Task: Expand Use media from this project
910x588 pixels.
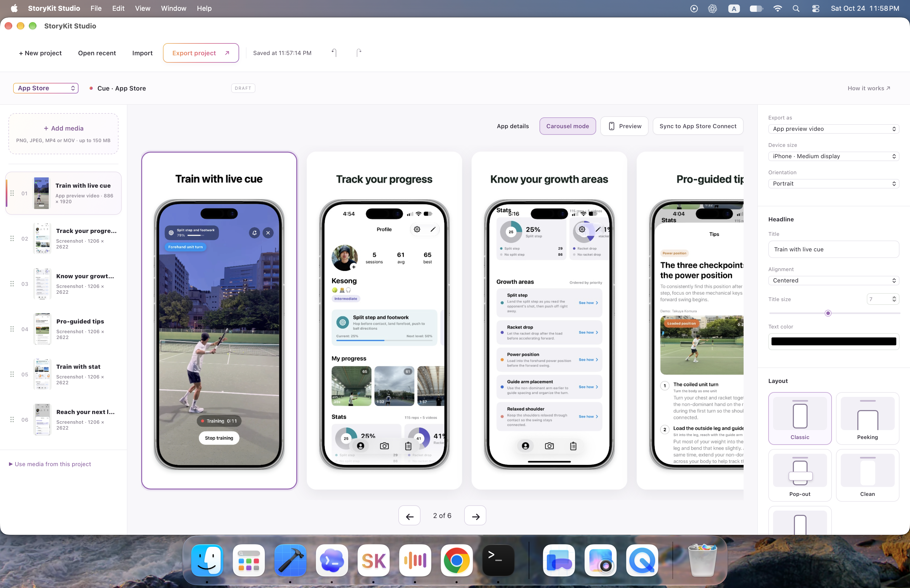Action: coord(50,464)
